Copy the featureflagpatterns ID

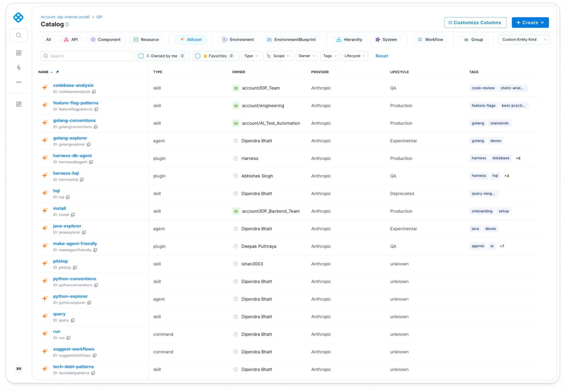[96, 109]
